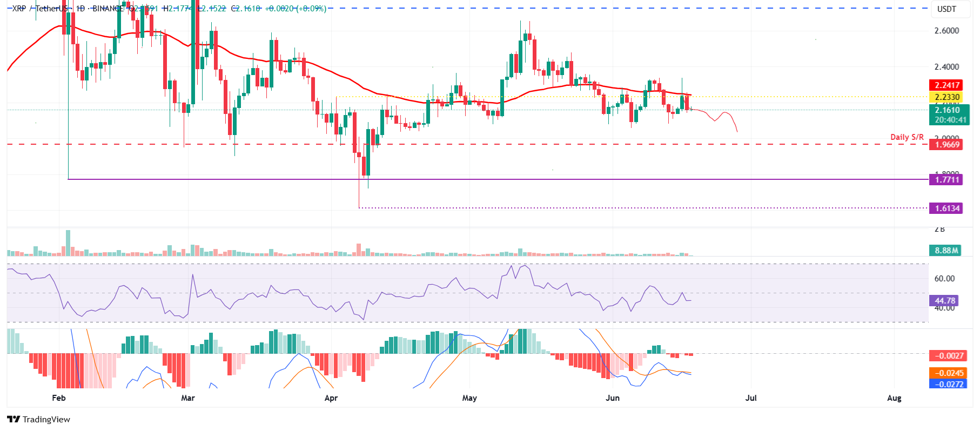This screenshot has height=431, width=980.
Task: Click the Aug label on time axis
Action: click(x=894, y=398)
